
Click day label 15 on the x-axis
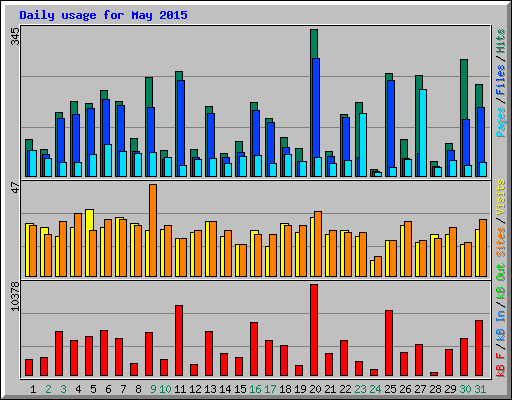240,389
